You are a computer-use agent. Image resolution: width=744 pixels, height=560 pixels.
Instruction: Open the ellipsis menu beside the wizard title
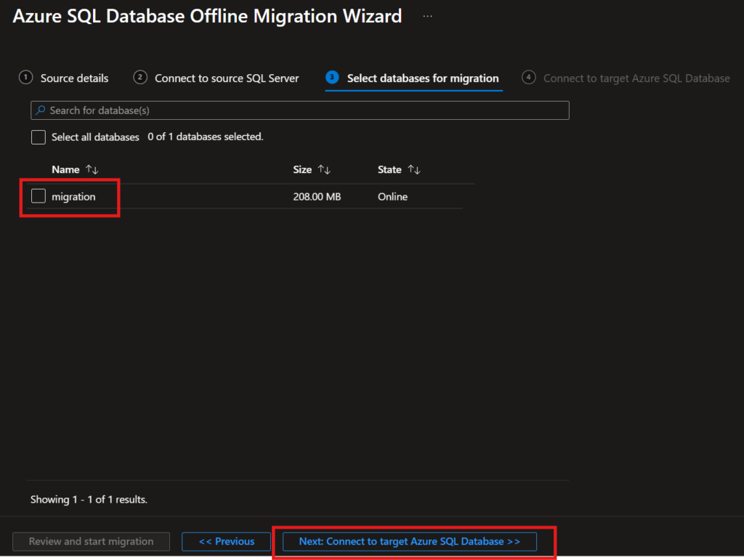tap(428, 15)
